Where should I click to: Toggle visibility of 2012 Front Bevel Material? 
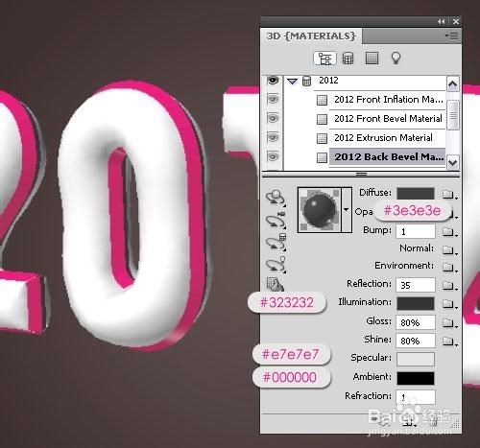click(273, 119)
